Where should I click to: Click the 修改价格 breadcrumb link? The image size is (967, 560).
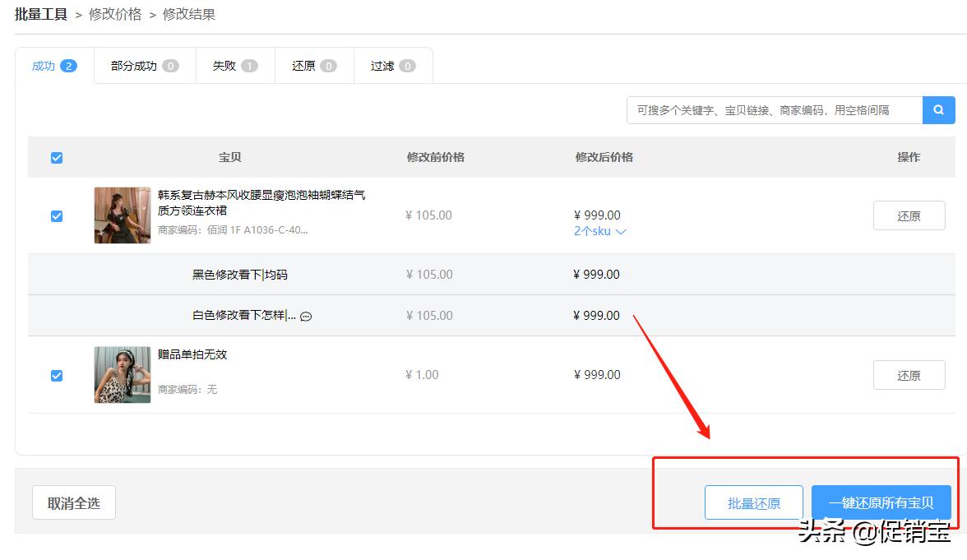pyautogui.click(x=113, y=14)
